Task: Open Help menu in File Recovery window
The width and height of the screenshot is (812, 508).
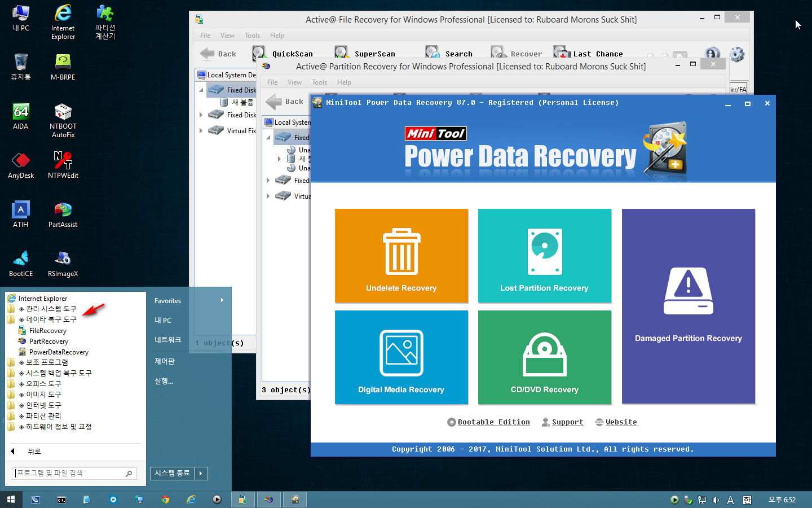Action: 277,36
